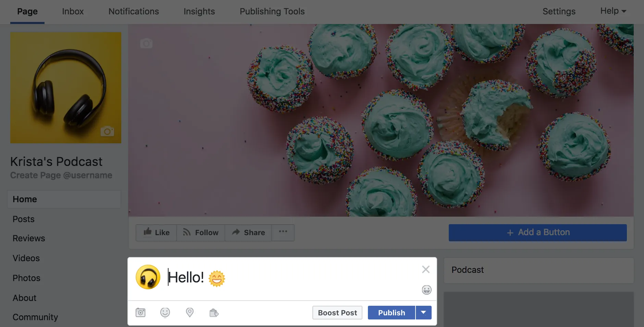Open page Settings
Image resolution: width=644 pixels, height=327 pixels.
pyautogui.click(x=559, y=11)
